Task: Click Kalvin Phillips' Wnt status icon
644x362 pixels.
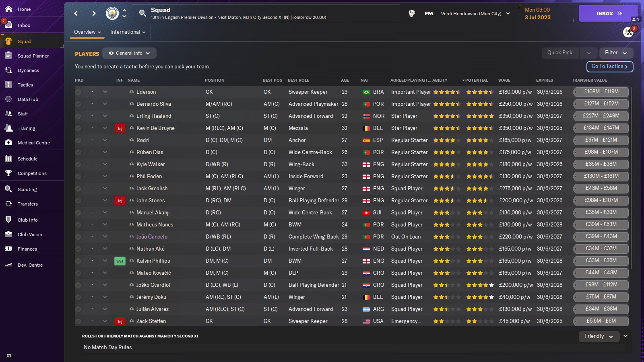Action: click(x=120, y=261)
